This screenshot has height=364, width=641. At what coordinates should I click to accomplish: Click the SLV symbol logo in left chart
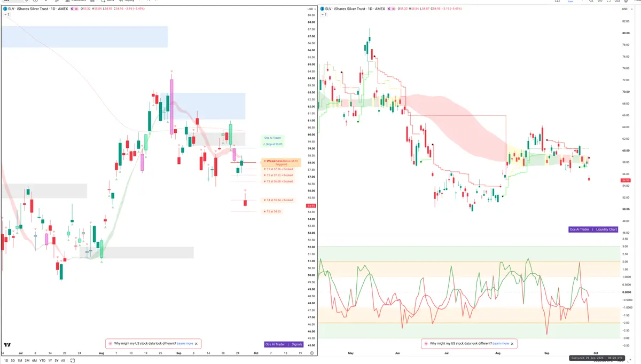(5, 9)
